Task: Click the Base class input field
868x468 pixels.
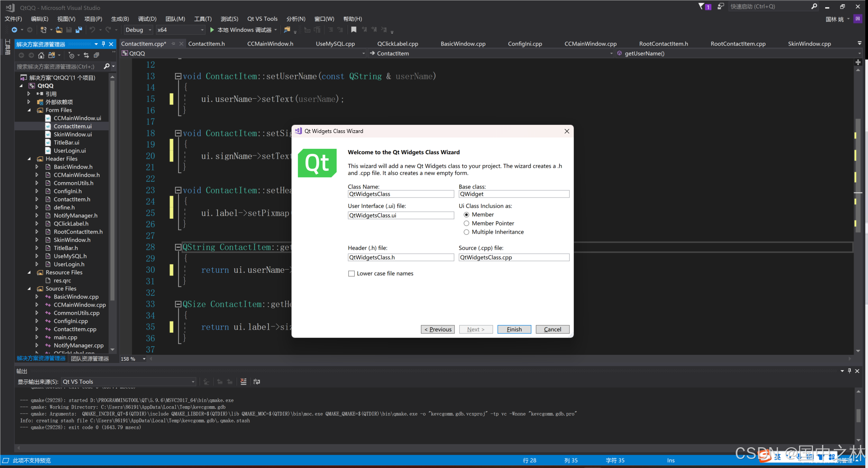Action: click(514, 194)
